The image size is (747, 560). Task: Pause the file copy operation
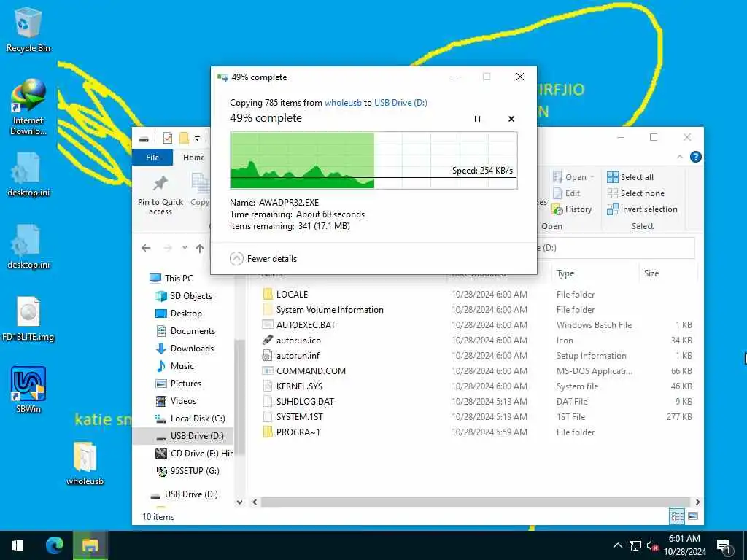tap(477, 119)
